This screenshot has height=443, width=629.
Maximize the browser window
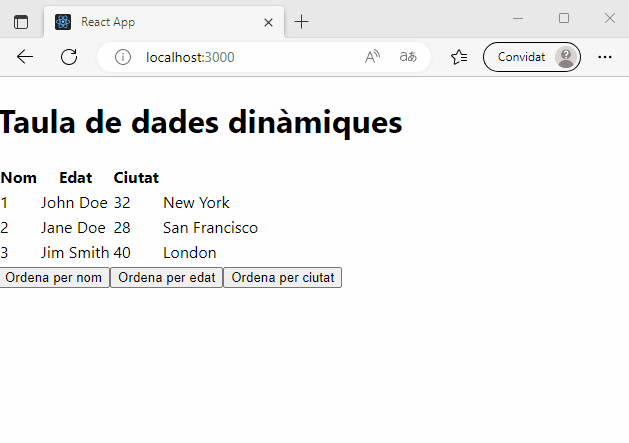[564, 18]
